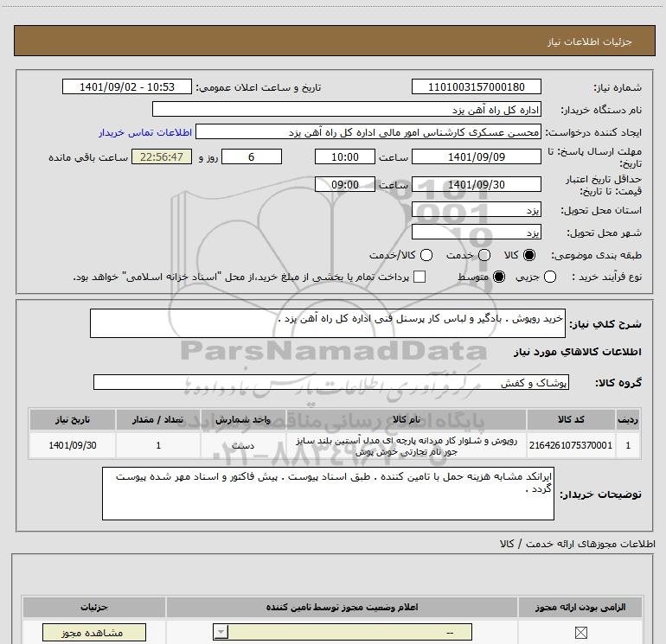Select the خدمت radio button
The height and width of the screenshot is (644, 666).
click(484, 255)
